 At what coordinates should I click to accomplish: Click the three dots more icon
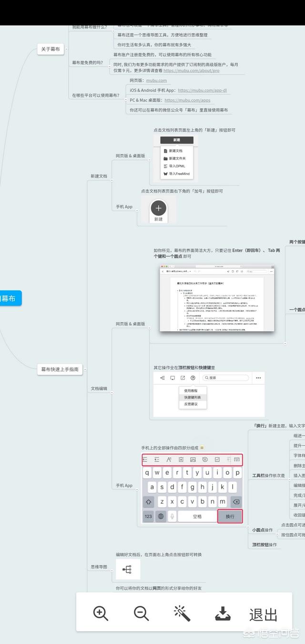258,378
